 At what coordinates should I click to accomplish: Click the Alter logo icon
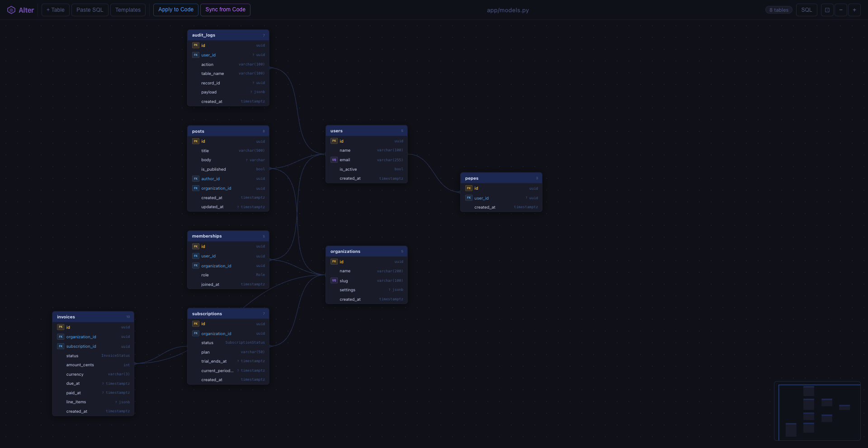(x=11, y=10)
